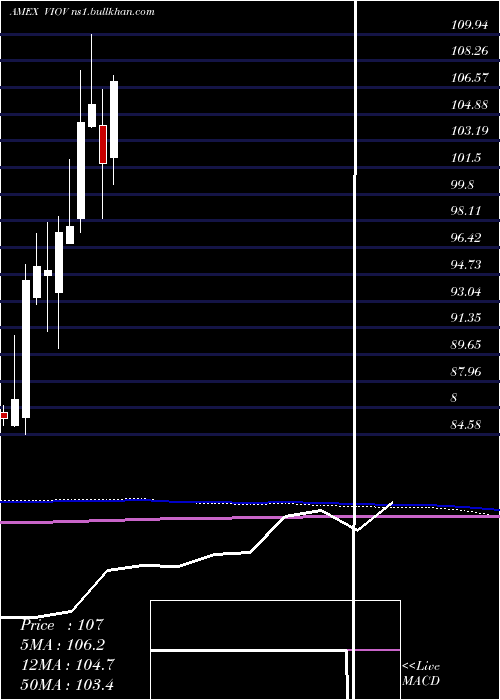
Task: Click the 5MA : 106.2 readout
Action: [x=62, y=645]
